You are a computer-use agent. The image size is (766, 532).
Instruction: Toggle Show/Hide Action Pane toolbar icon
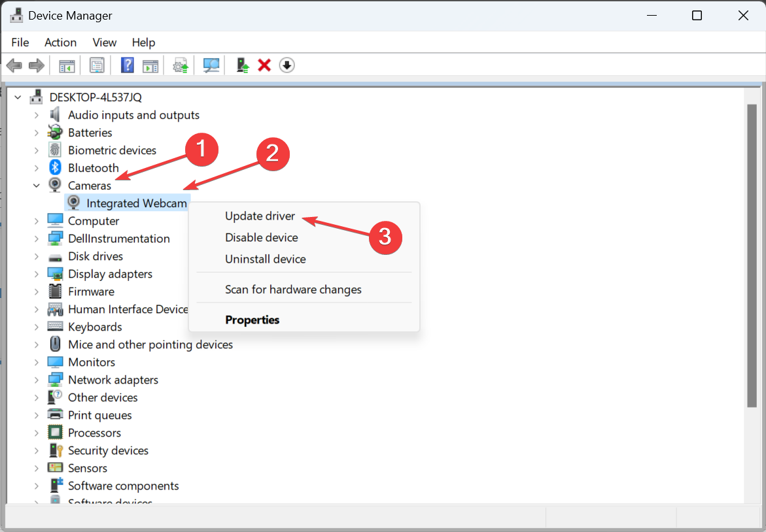(x=150, y=65)
